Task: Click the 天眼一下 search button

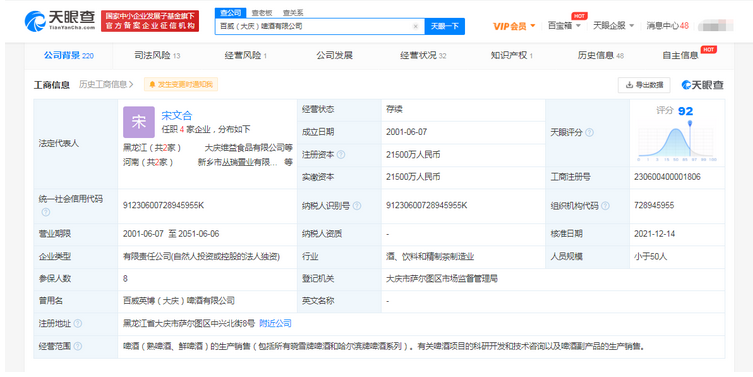Action: click(x=445, y=26)
